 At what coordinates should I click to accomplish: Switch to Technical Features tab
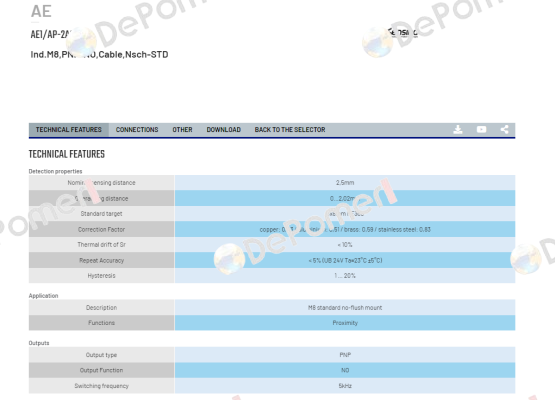(69, 130)
